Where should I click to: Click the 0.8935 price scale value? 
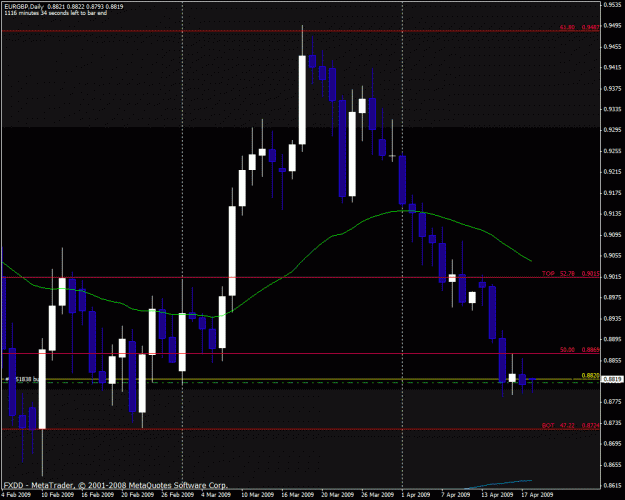613,318
